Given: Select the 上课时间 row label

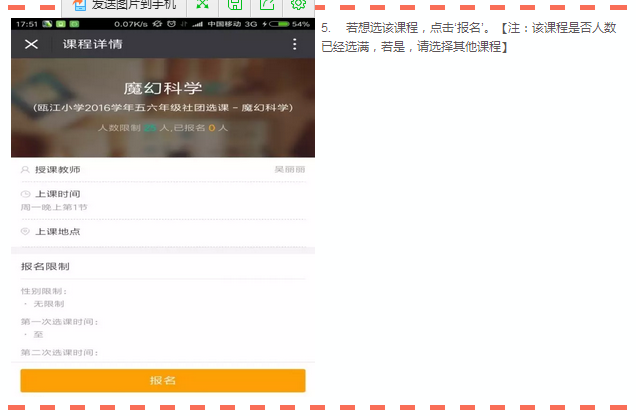Looking at the screenshot, I should pyautogui.click(x=58, y=194).
